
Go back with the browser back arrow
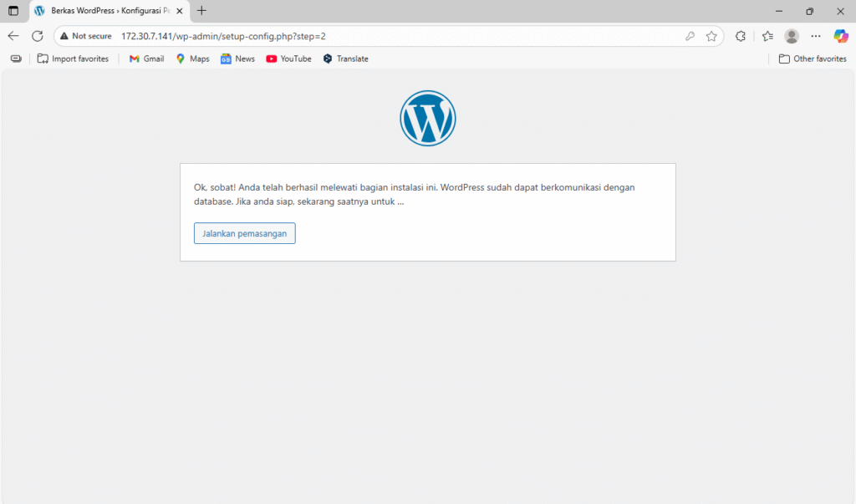pyautogui.click(x=13, y=36)
